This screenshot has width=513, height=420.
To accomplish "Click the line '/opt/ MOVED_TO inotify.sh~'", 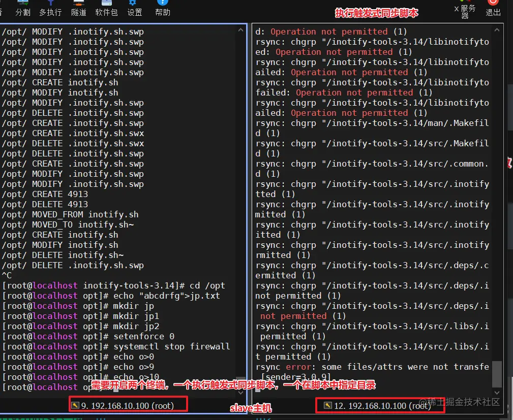I will (68, 224).
